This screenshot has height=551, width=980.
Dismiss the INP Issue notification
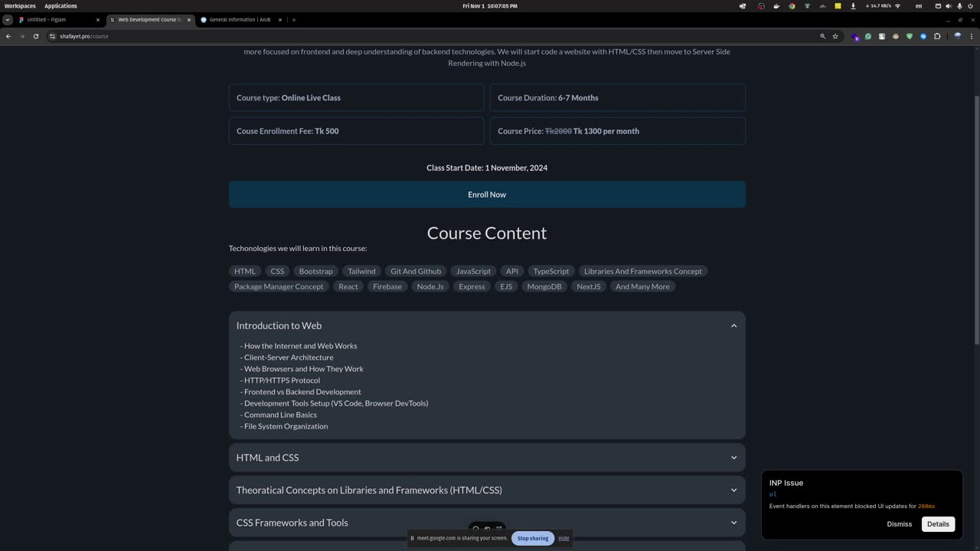pos(899,524)
